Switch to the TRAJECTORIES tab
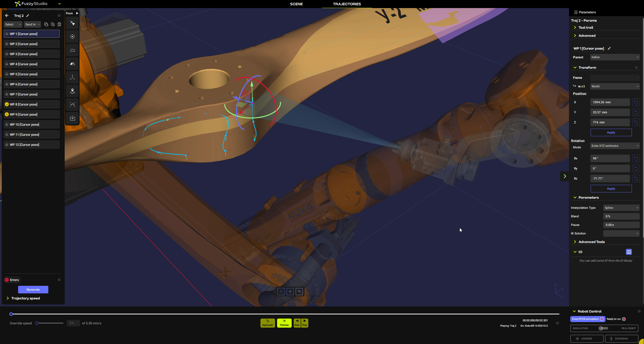Screen dimensions: 644x344 (347, 4)
